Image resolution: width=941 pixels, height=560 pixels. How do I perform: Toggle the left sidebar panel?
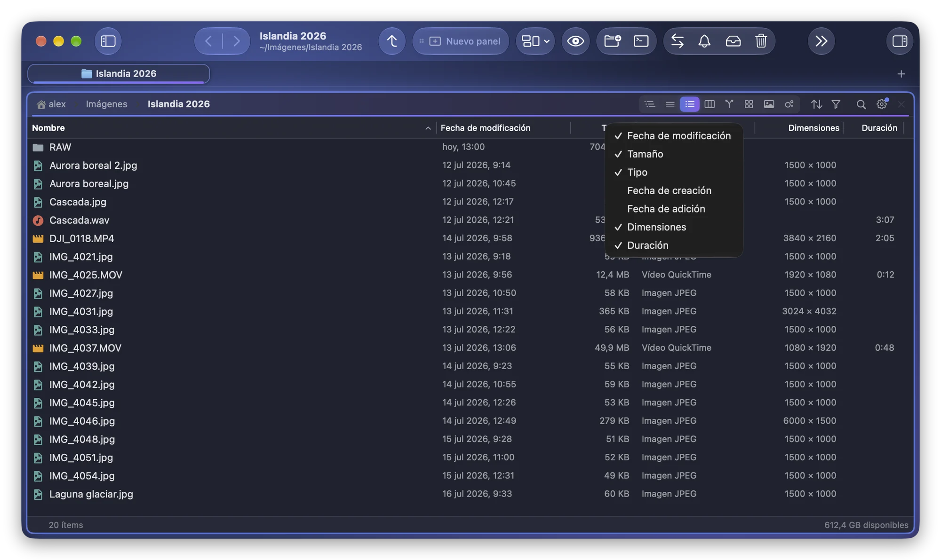(x=108, y=41)
